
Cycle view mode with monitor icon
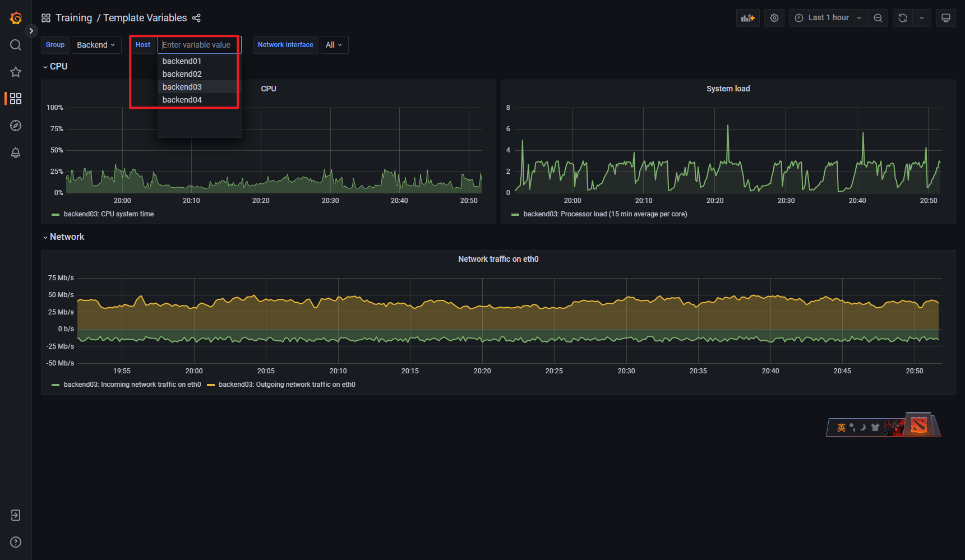click(946, 18)
